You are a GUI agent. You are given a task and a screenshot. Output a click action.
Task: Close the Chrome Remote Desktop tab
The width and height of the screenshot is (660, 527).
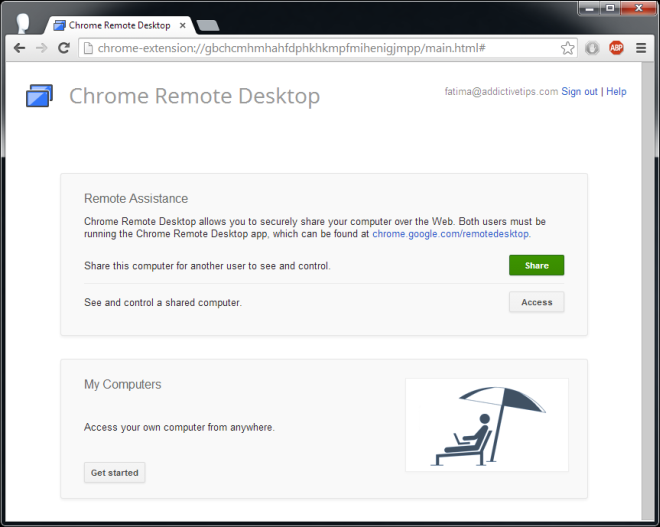tap(182, 24)
